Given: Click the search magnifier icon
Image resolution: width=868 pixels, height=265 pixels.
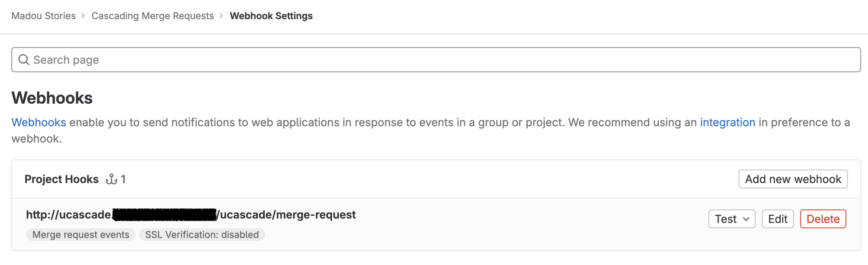Looking at the screenshot, I should coord(24,59).
